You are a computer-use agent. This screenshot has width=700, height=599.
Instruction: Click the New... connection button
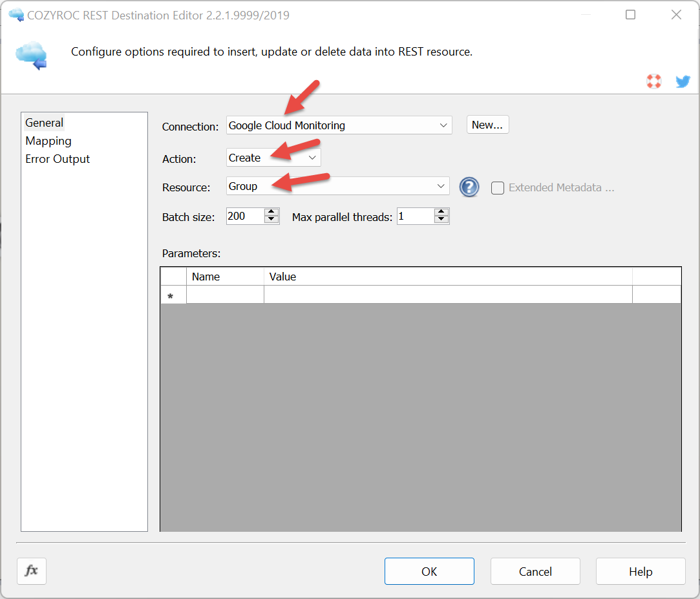[487, 125]
